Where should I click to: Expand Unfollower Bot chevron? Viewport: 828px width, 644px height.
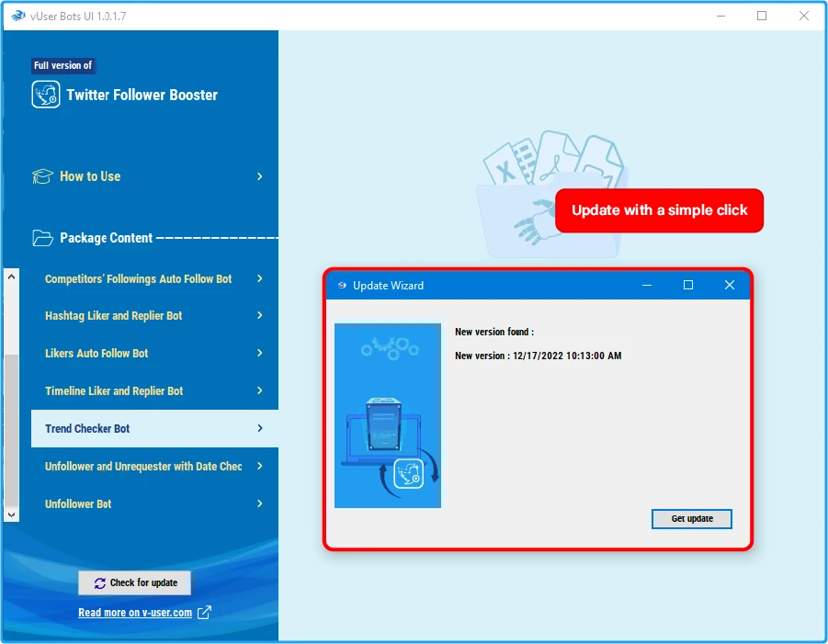(x=260, y=503)
